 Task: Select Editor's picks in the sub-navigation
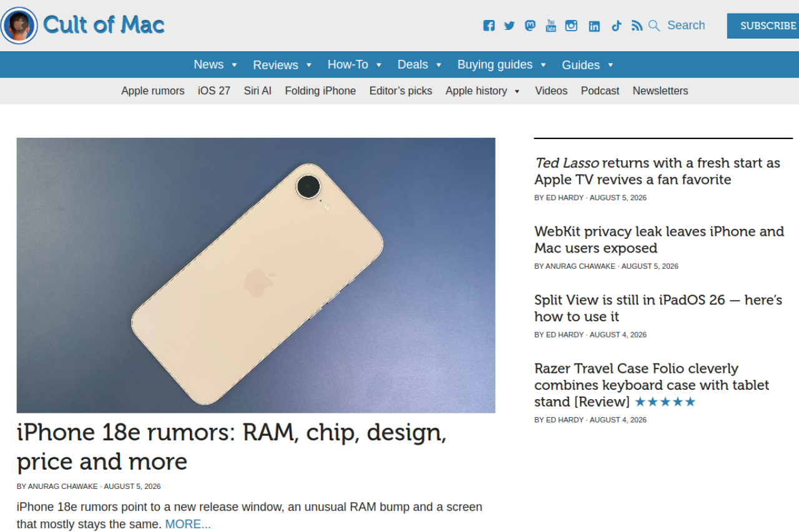point(401,91)
